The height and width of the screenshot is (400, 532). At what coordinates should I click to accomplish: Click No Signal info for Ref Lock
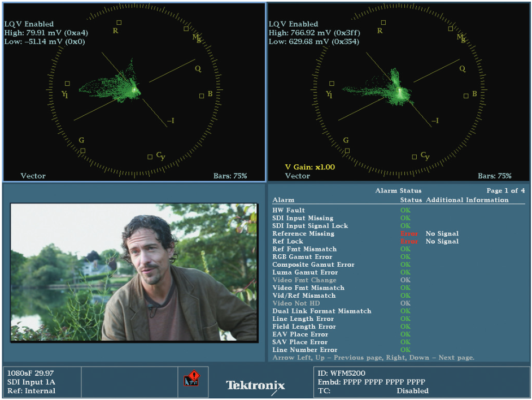[x=442, y=241]
